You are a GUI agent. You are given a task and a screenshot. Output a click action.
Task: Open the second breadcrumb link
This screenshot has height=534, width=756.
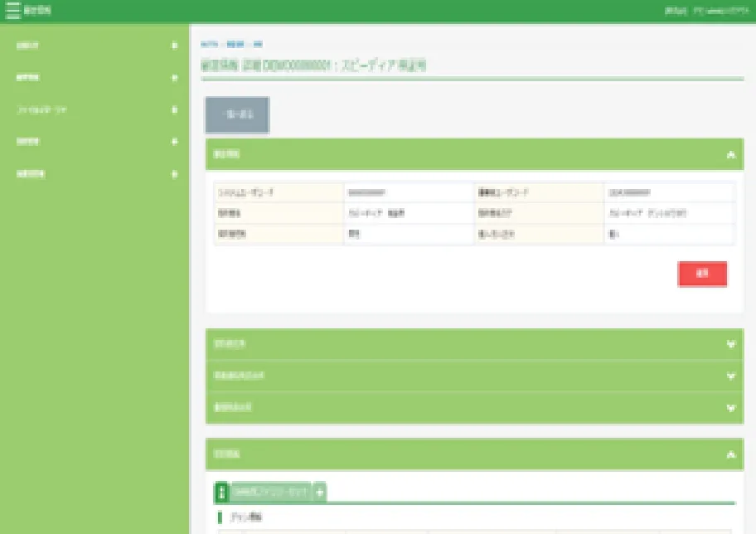pyautogui.click(x=234, y=43)
